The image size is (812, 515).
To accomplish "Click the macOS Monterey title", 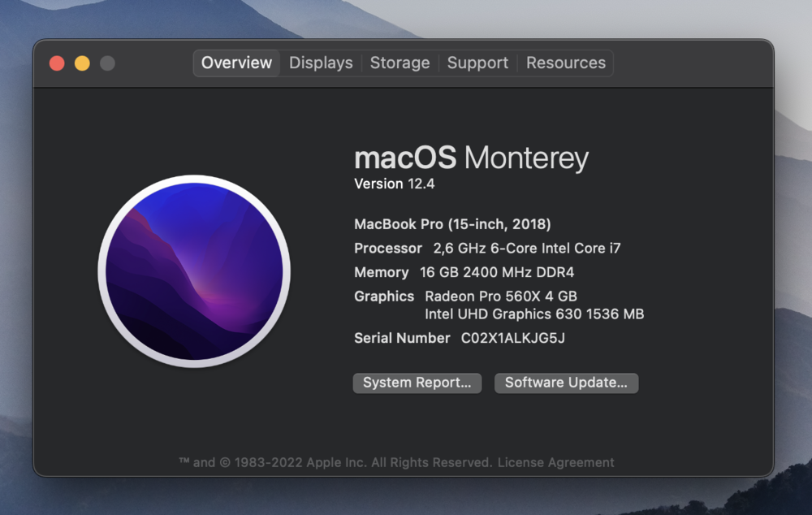I will [471, 158].
